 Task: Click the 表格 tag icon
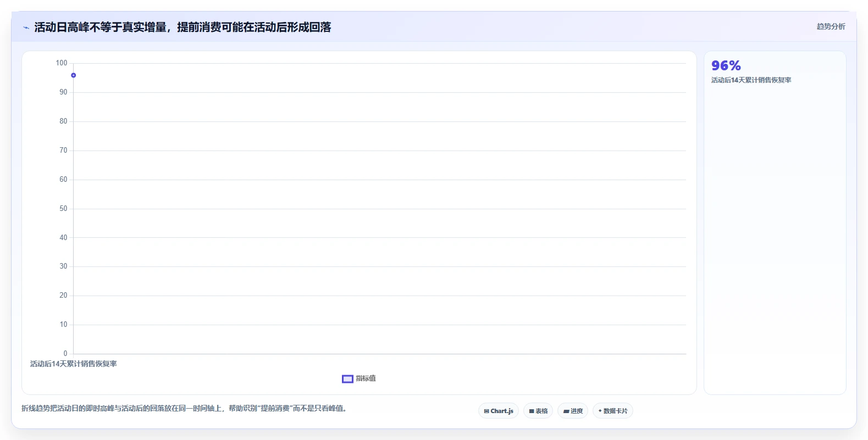click(x=532, y=411)
